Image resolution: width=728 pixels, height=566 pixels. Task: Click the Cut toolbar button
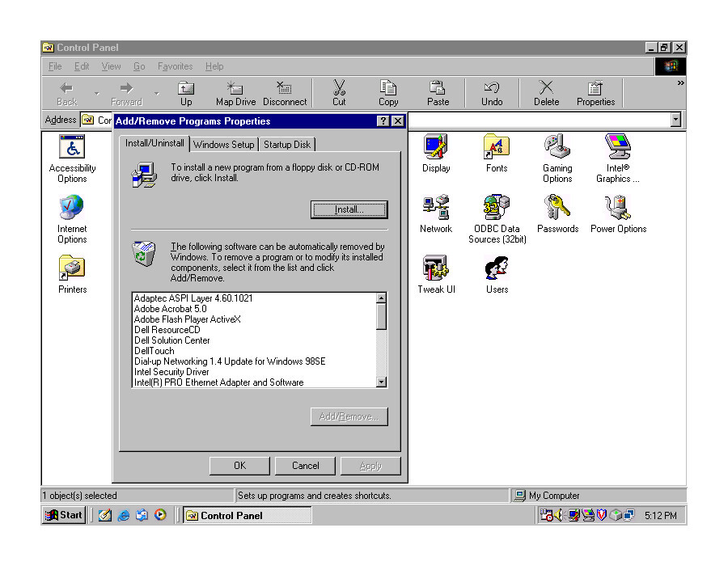(339, 94)
